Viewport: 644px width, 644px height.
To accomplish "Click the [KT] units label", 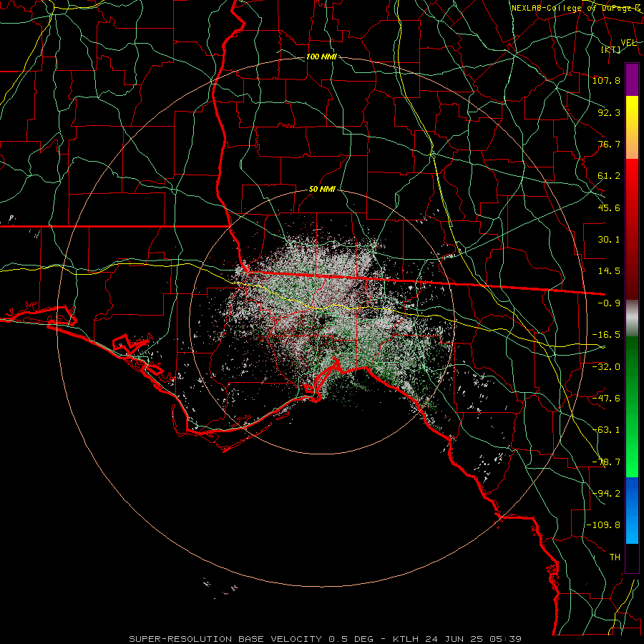I will (x=611, y=49).
